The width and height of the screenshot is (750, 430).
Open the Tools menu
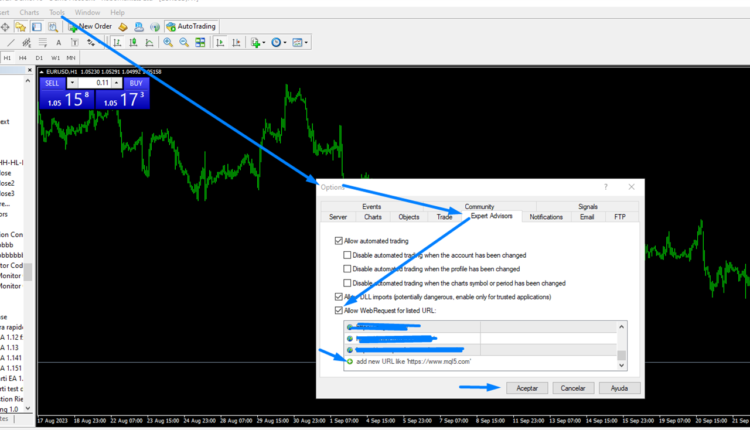click(57, 12)
